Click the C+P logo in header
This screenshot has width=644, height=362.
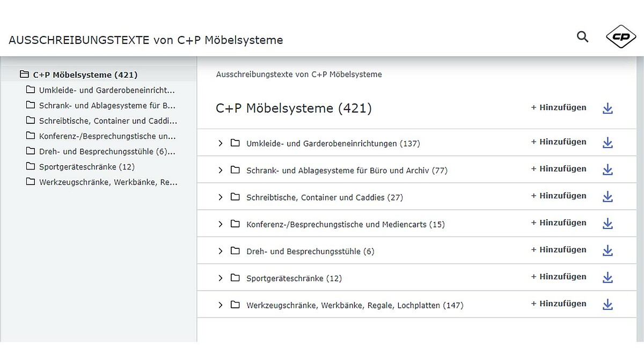pos(621,37)
